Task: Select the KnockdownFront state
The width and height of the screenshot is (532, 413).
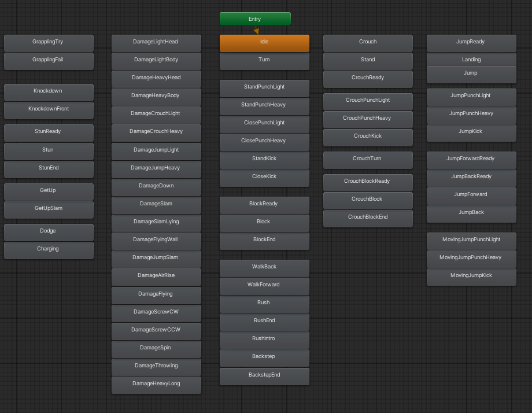Action: (x=49, y=109)
